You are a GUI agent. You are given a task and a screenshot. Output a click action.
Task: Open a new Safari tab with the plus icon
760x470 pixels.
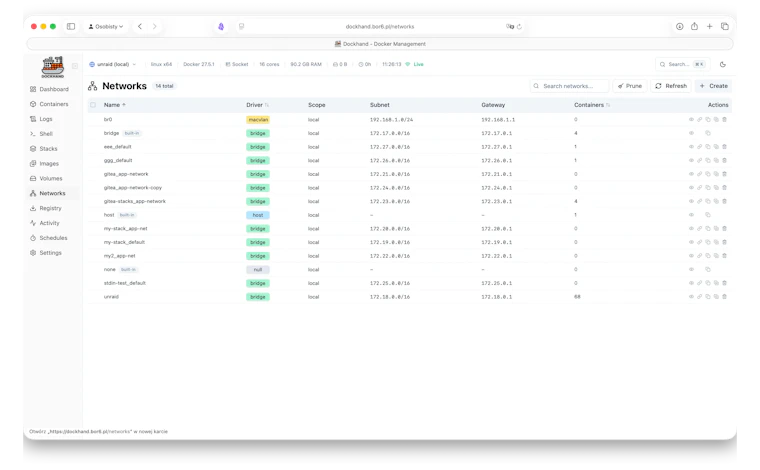tap(710, 26)
